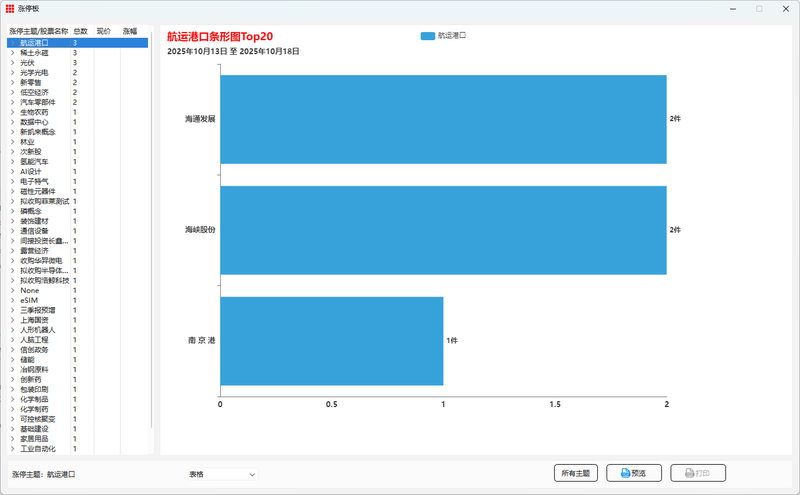The width and height of the screenshot is (800, 495).
Task: Expand the 新零售 row chevron
Action: click(x=13, y=82)
